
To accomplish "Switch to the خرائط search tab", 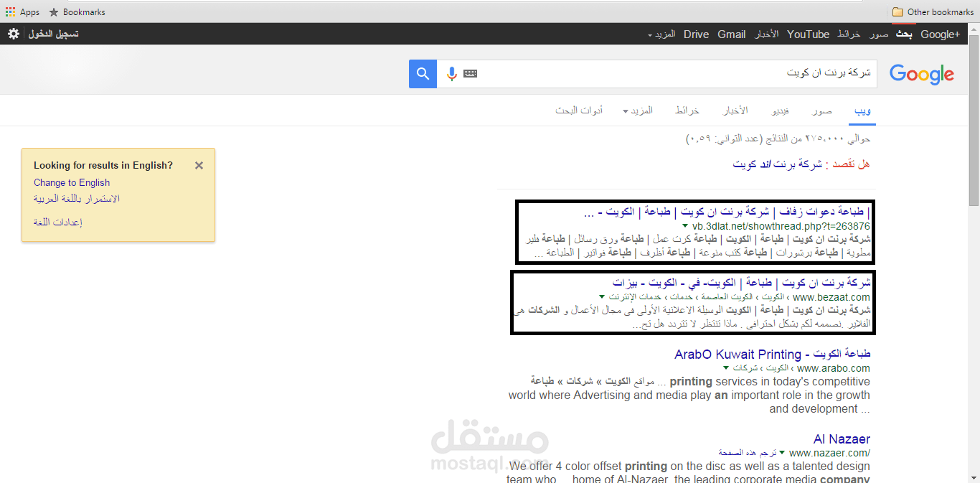I will 687,111.
